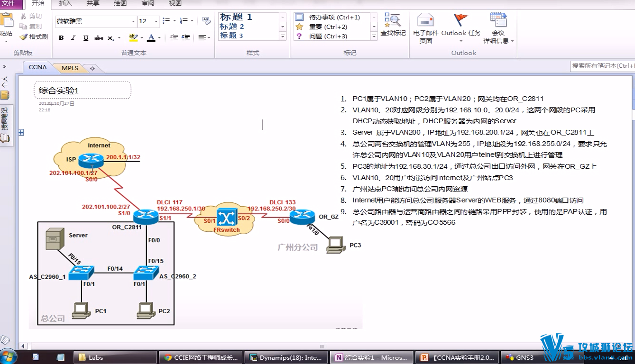Click the clear formatting eraser icon

(x=206, y=21)
